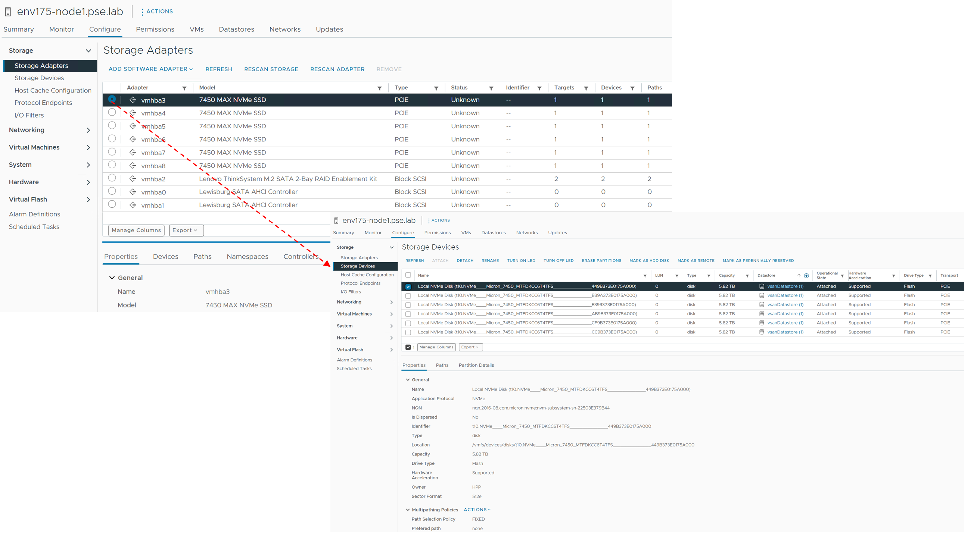
Task: Open Multipathing Policies Actions menu
Action: [477, 509]
